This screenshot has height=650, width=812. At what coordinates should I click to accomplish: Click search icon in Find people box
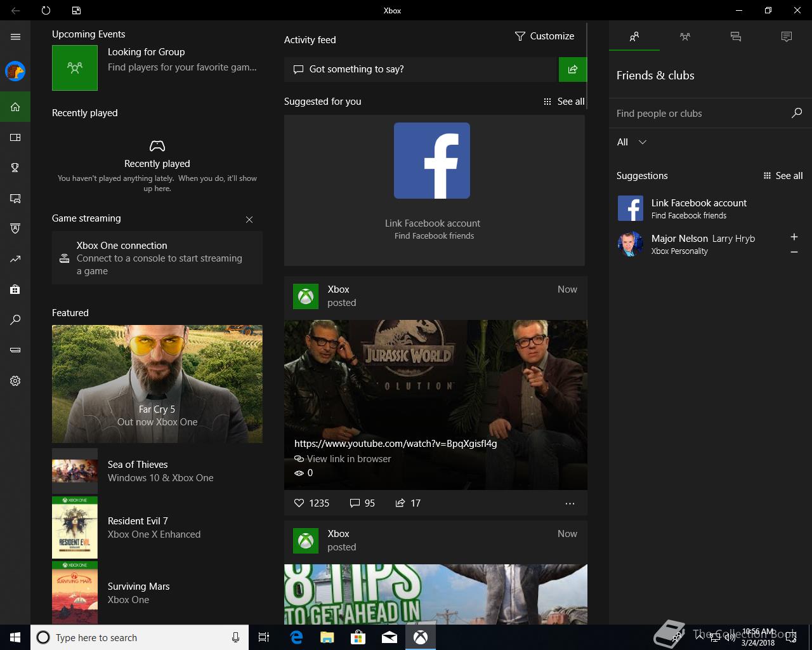tap(797, 113)
